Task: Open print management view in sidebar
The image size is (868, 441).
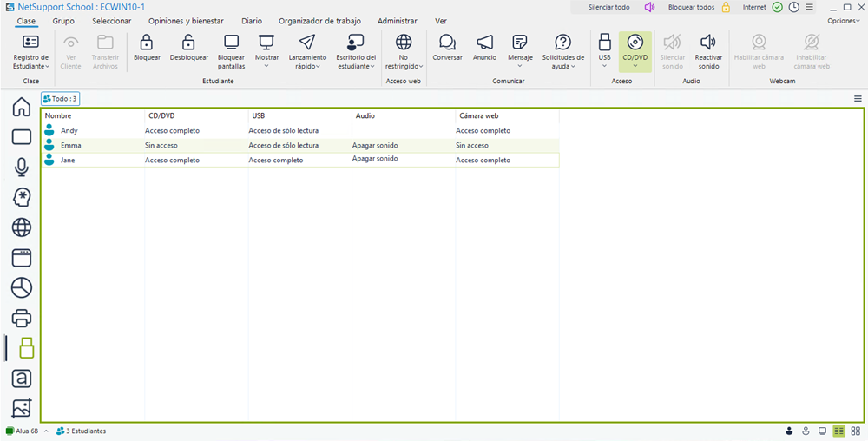Action: pos(22,318)
